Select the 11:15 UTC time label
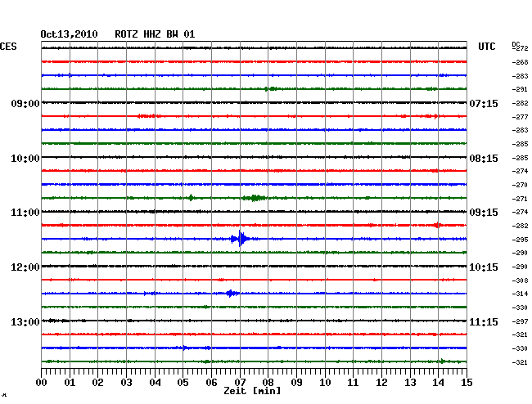The image size is (532, 404). tap(484, 321)
